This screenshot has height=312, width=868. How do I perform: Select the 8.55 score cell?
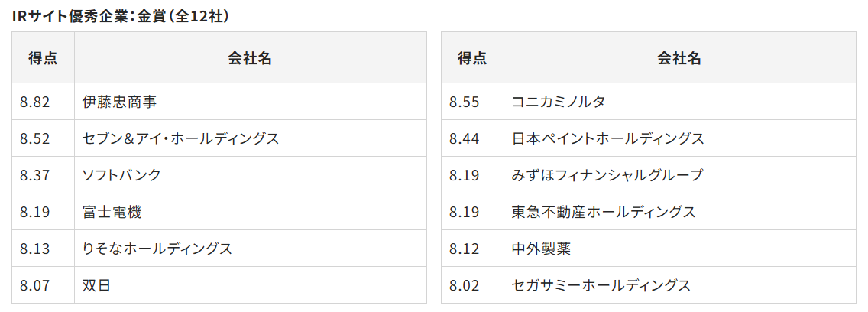click(x=465, y=102)
